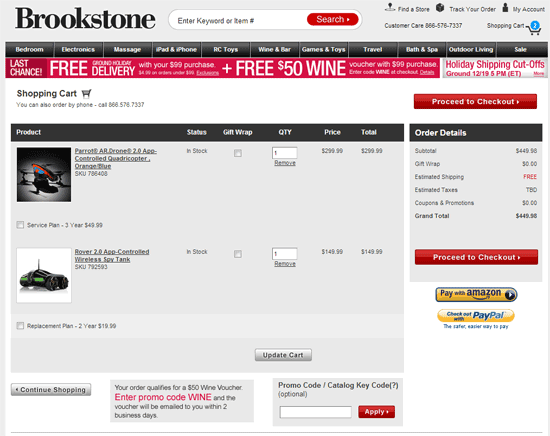The image size is (550, 436).
Task: Click the Brookstone logo
Action: coord(85,19)
